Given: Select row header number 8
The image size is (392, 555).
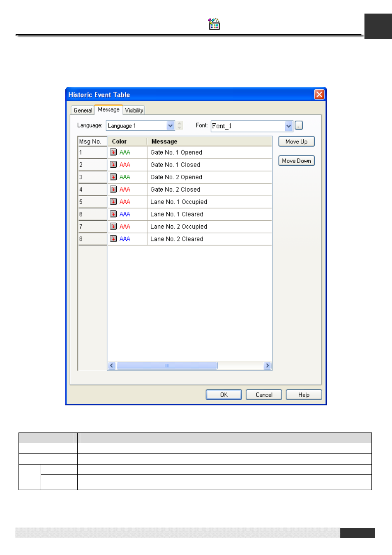Looking at the screenshot, I should click(x=92, y=239).
